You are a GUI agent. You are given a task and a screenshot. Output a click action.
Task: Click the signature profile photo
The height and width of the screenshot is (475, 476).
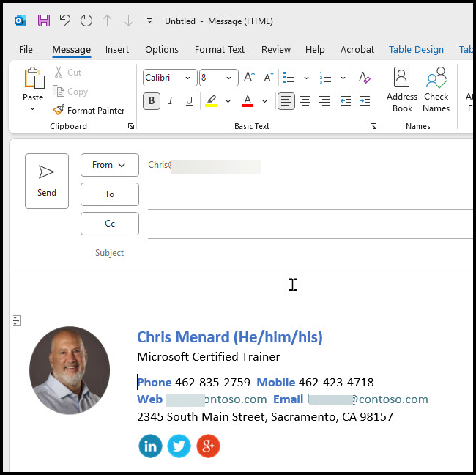[70, 370]
